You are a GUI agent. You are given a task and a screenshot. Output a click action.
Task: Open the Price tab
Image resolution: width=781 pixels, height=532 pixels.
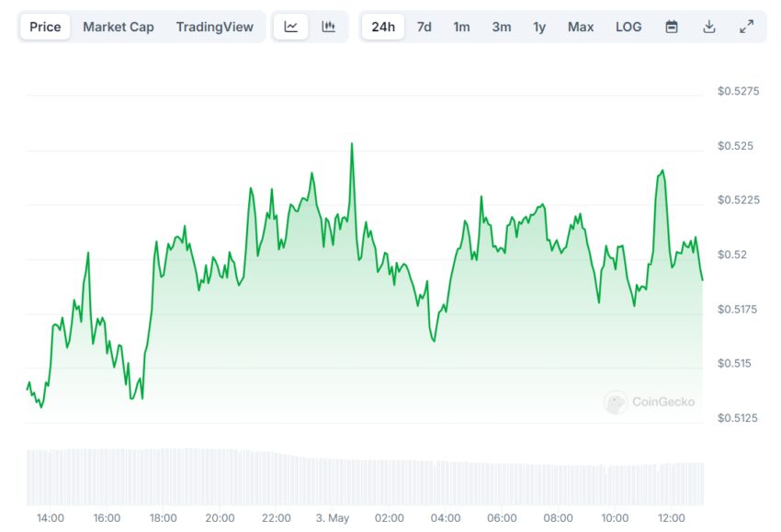coord(45,27)
